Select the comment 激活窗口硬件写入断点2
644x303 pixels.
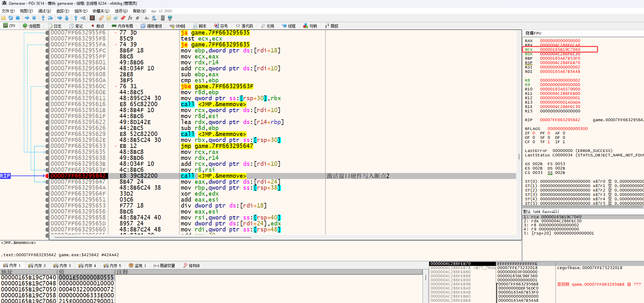[358, 176]
